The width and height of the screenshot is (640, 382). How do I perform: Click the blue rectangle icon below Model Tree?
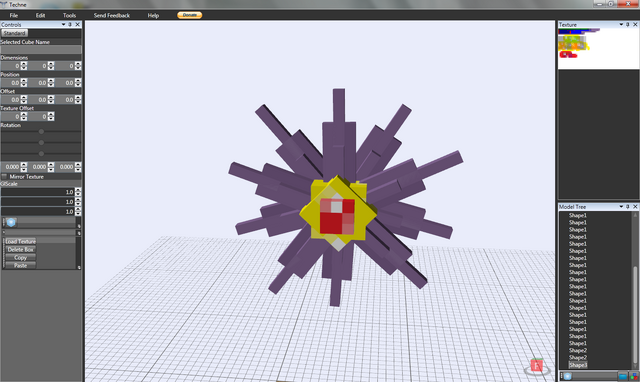pyautogui.click(x=623, y=376)
